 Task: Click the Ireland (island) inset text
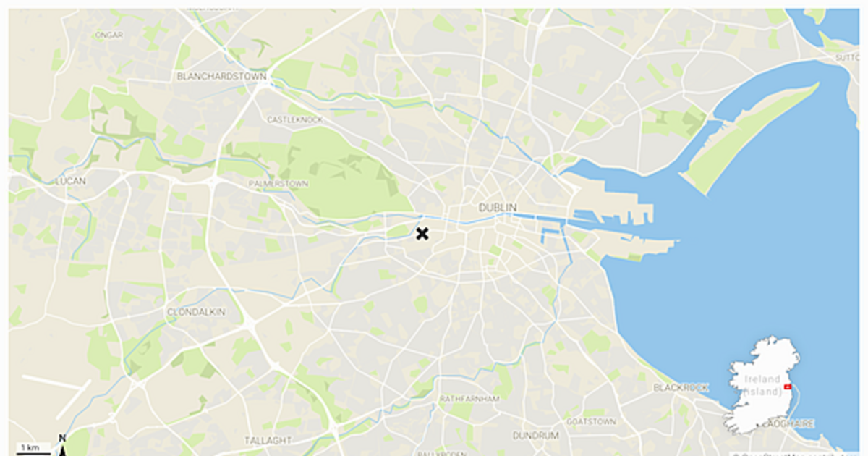pyautogui.click(x=764, y=385)
